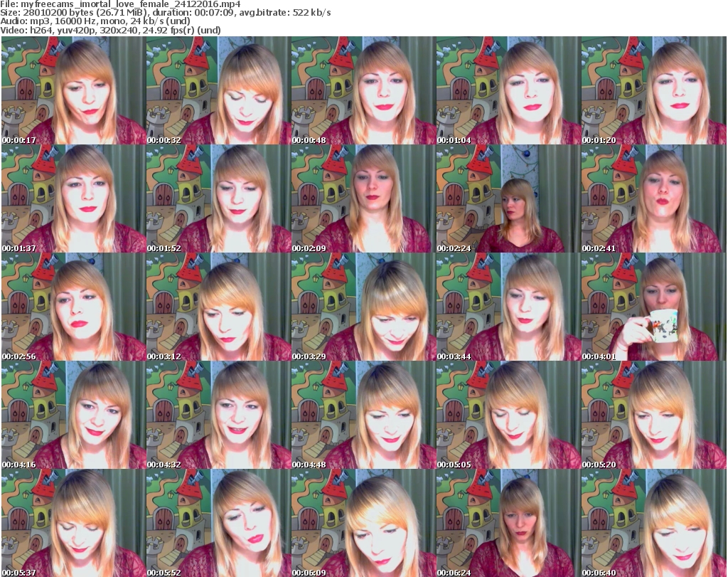The image size is (728, 577).
Task: Click the Audio mp3 info line
Action: click(x=95, y=21)
